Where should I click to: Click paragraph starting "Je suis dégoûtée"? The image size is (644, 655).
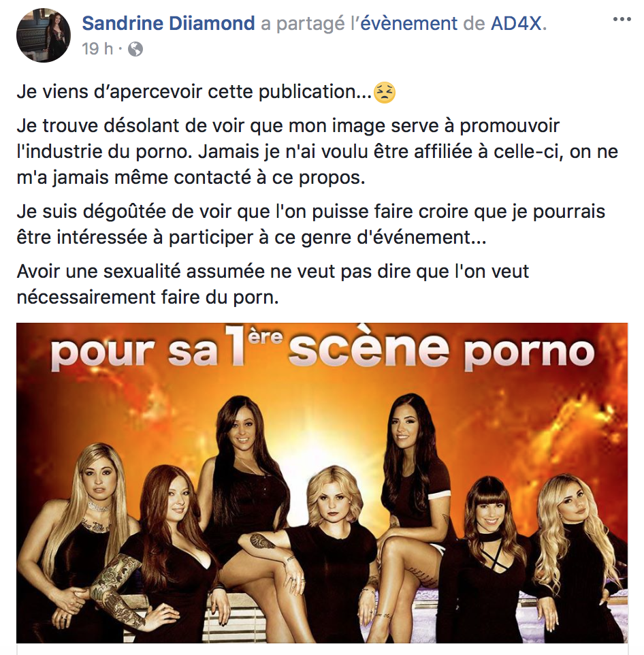coord(311,224)
